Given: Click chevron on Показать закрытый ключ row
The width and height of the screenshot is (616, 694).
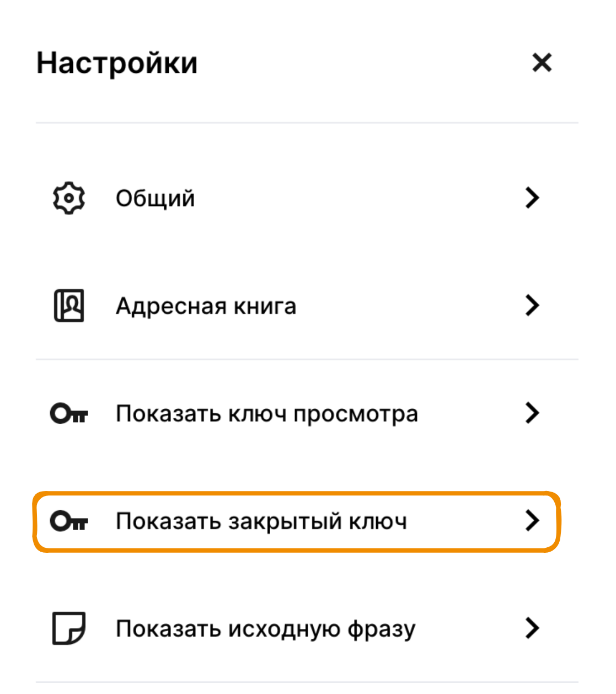Looking at the screenshot, I should coord(532,520).
